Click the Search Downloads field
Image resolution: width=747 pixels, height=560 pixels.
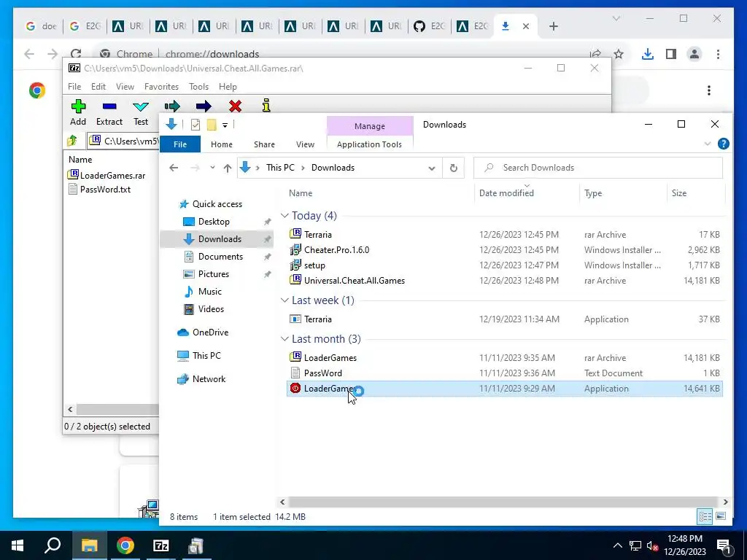point(598,168)
